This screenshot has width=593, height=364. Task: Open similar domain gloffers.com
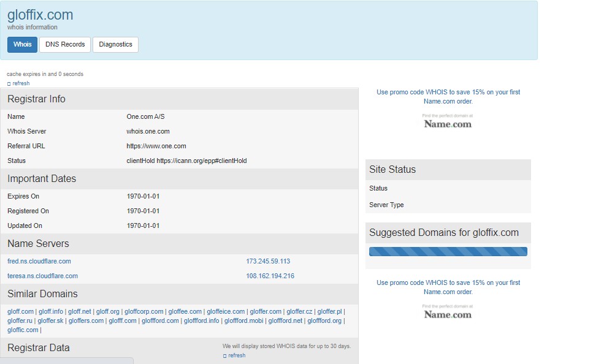86,320
